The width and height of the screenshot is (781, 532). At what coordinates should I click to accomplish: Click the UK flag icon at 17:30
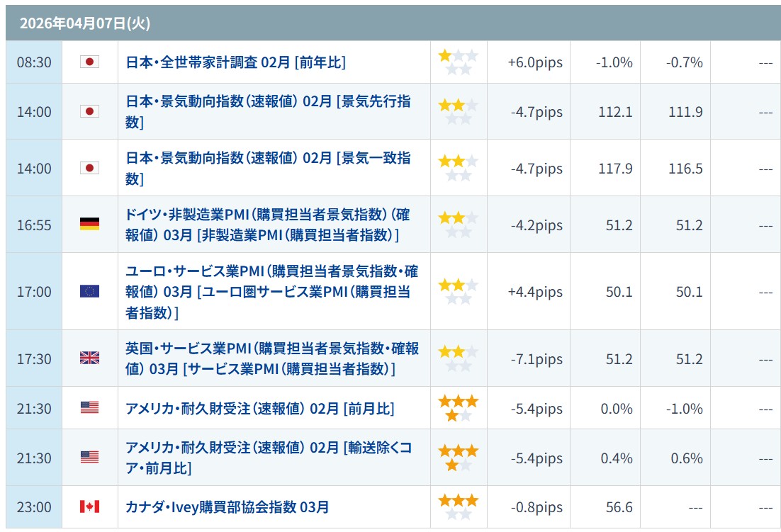point(89,358)
